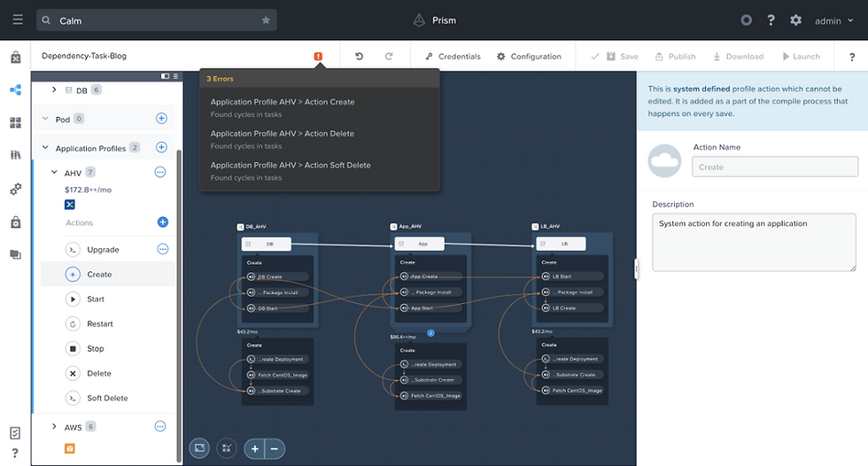868x466 pixels.
Task: Select the DB service node on canvas
Action: [x=267, y=244]
